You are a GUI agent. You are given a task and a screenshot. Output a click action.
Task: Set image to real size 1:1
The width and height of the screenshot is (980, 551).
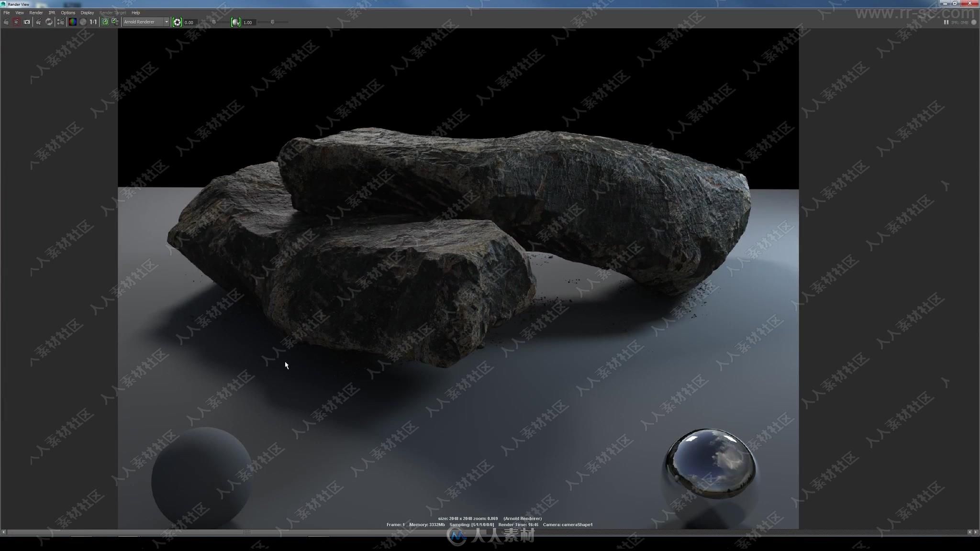pos(93,22)
